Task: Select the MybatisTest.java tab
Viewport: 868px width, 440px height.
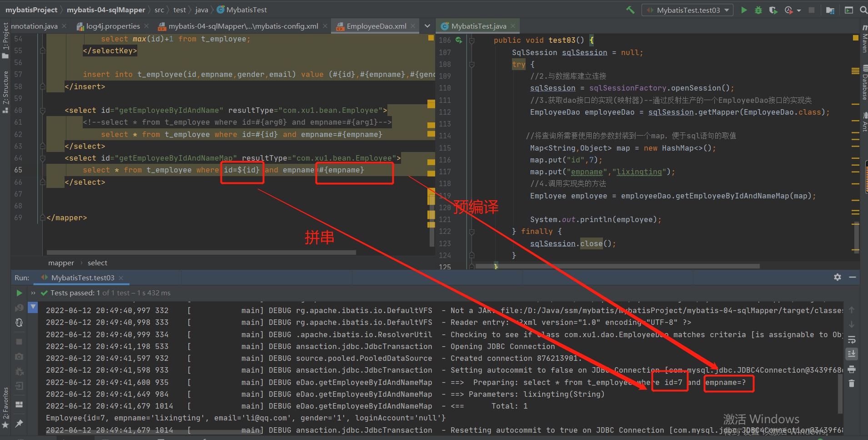Action: (478, 26)
